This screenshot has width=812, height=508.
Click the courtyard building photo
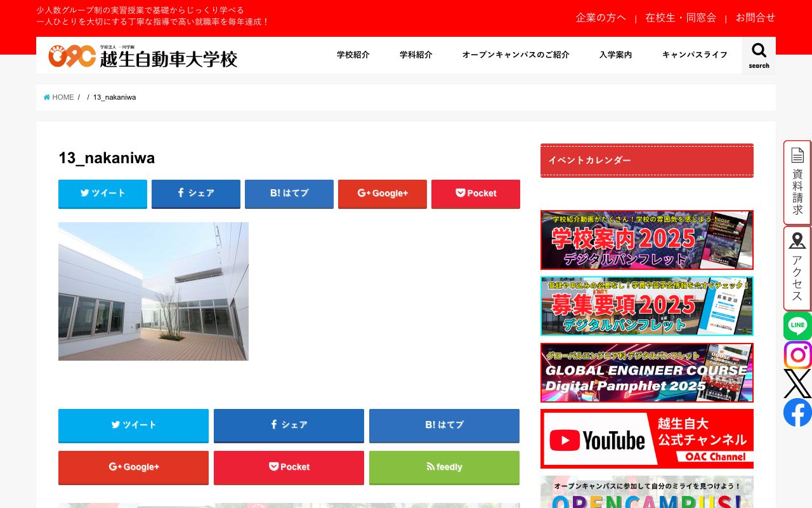[x=153, y=291]
